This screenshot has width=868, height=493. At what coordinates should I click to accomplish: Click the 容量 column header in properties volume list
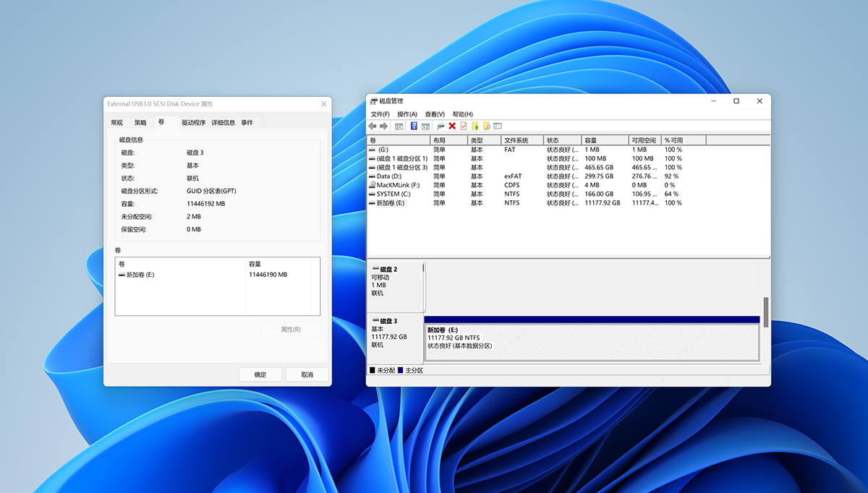(278, 264)
